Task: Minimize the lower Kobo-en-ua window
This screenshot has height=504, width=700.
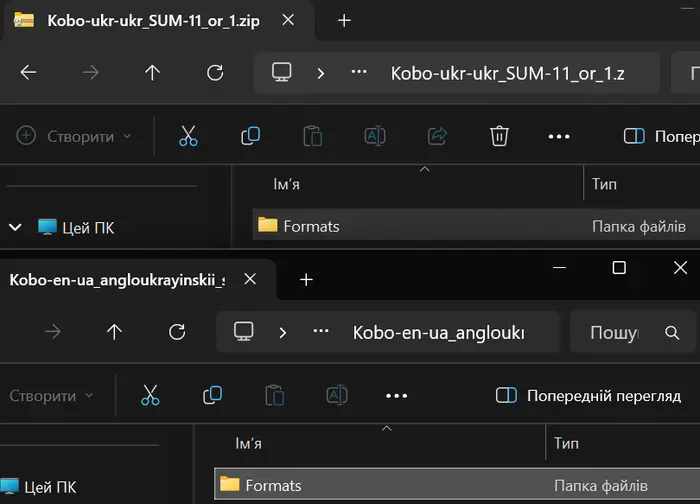Action: (x=559, y=268)
